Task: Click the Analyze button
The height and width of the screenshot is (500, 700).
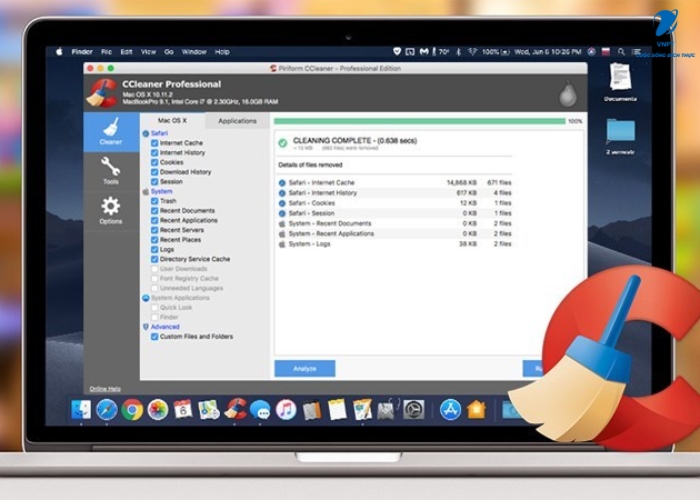Action: click(305, 369)
